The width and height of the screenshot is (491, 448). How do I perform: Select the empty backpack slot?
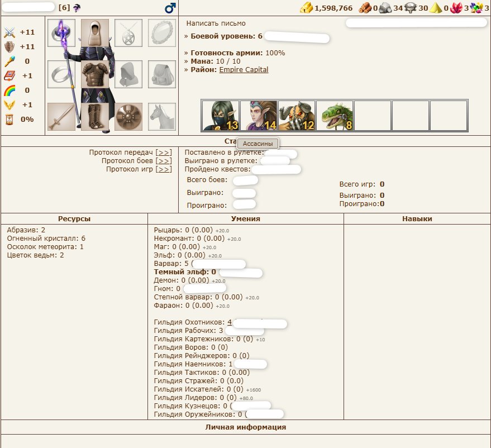point(161,74)
